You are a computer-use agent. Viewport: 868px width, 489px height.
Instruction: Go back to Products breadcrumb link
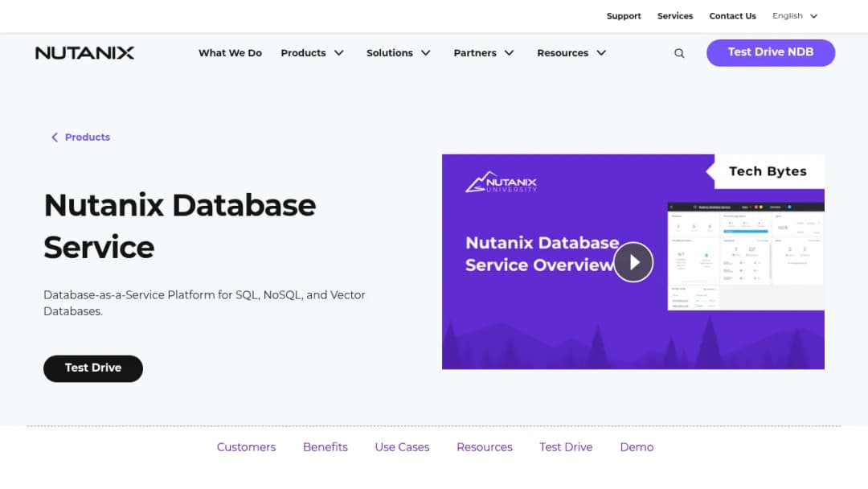coord(88,138)
